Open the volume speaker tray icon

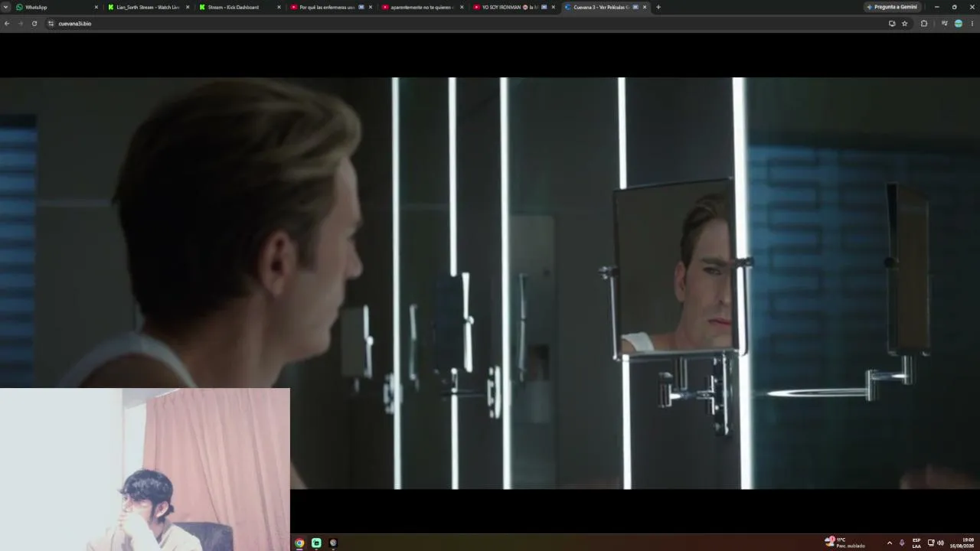(x=941, y=543)
